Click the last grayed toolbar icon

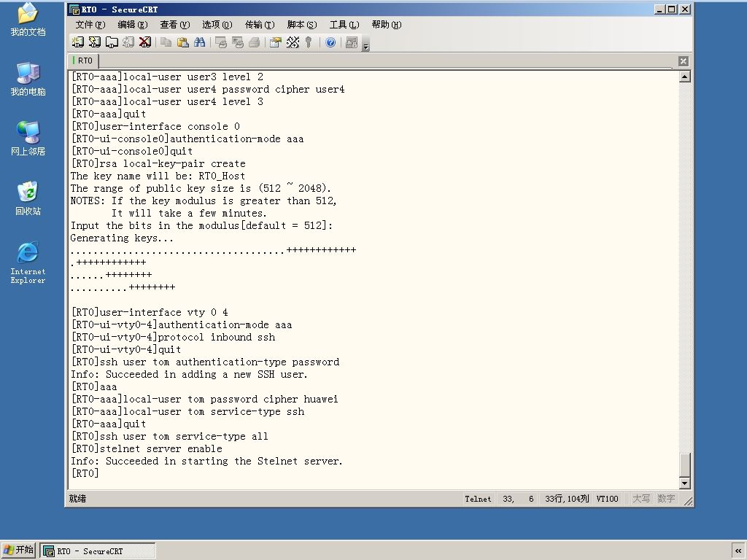[352, 42]
